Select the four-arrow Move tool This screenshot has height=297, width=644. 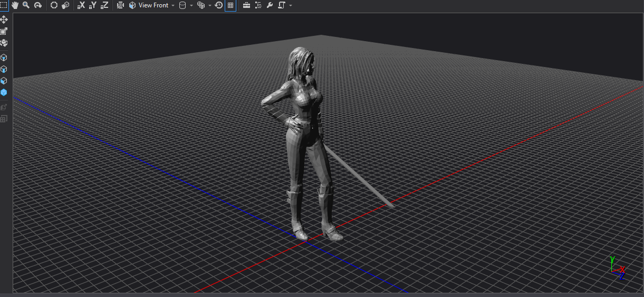click(x=4, y=20)
